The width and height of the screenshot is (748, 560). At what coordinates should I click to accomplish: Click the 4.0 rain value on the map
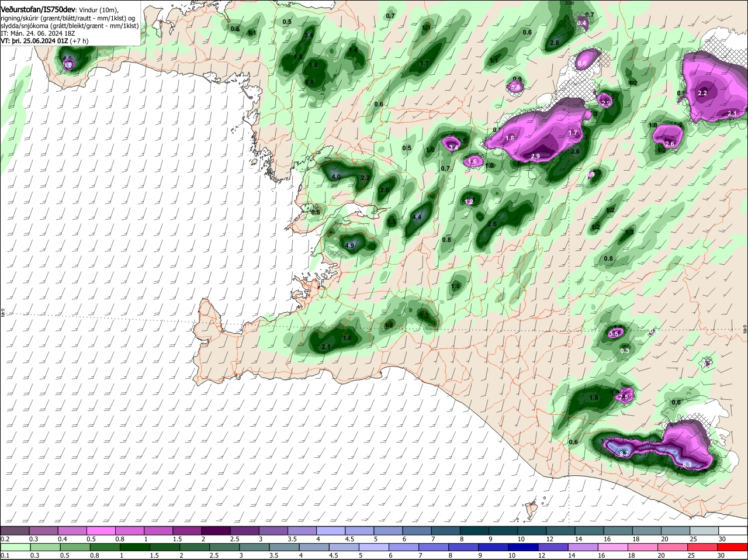(x=335, y=176)
